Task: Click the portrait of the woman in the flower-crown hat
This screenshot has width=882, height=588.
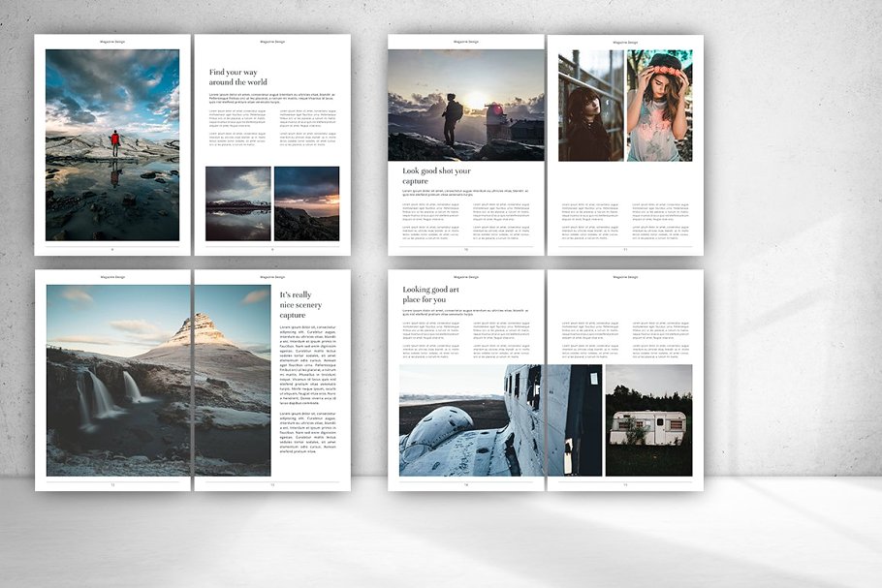Action: coord(659,107)
